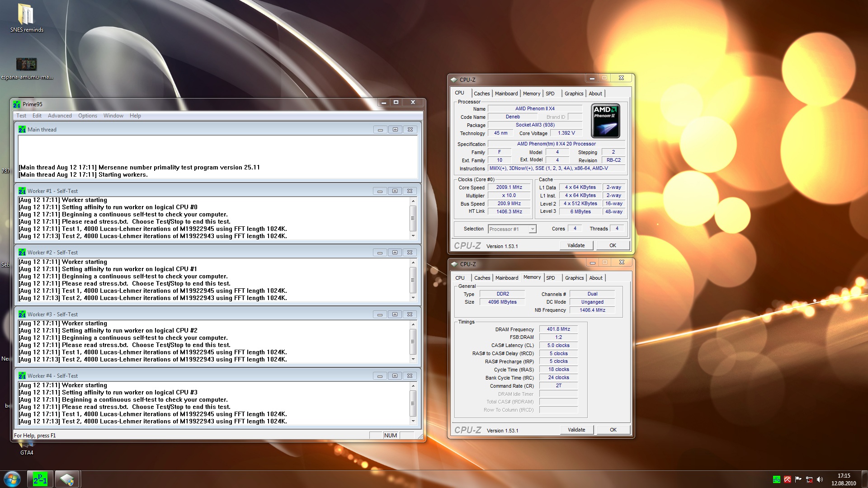Expand the Processor #1 selection dropdown
868x488 pixels.
coord(532,229)
